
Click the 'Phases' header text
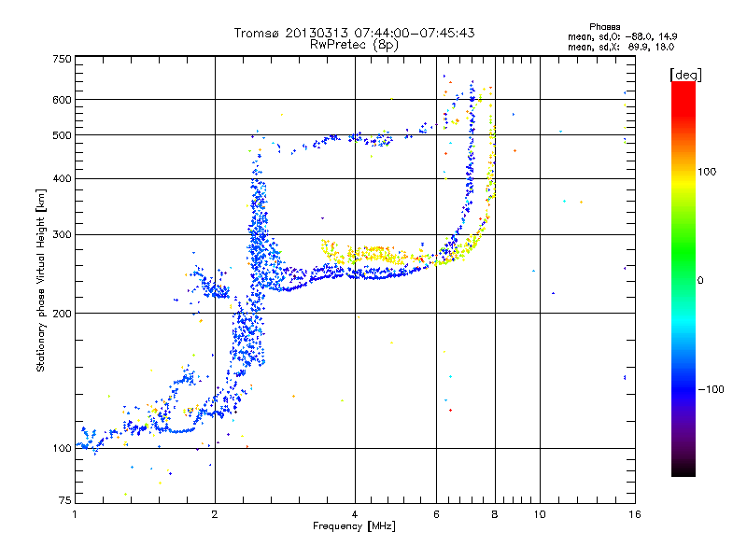coord(604,27)
